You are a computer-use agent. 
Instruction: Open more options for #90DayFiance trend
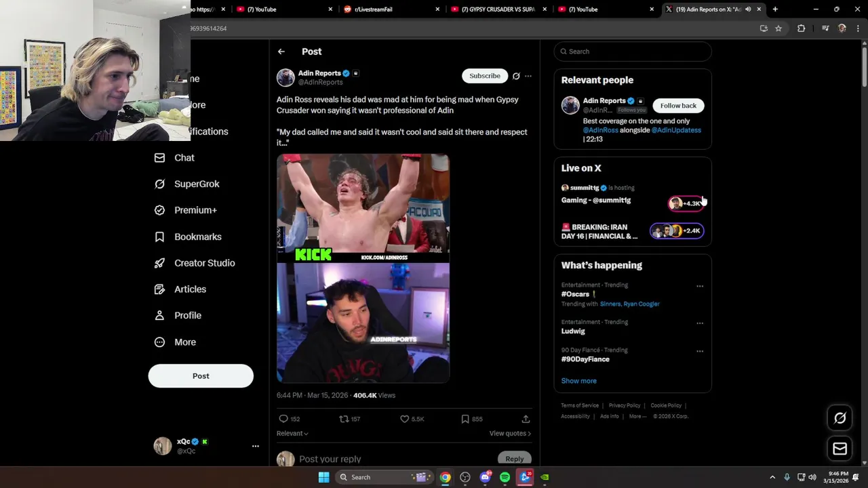pos(700,351)
